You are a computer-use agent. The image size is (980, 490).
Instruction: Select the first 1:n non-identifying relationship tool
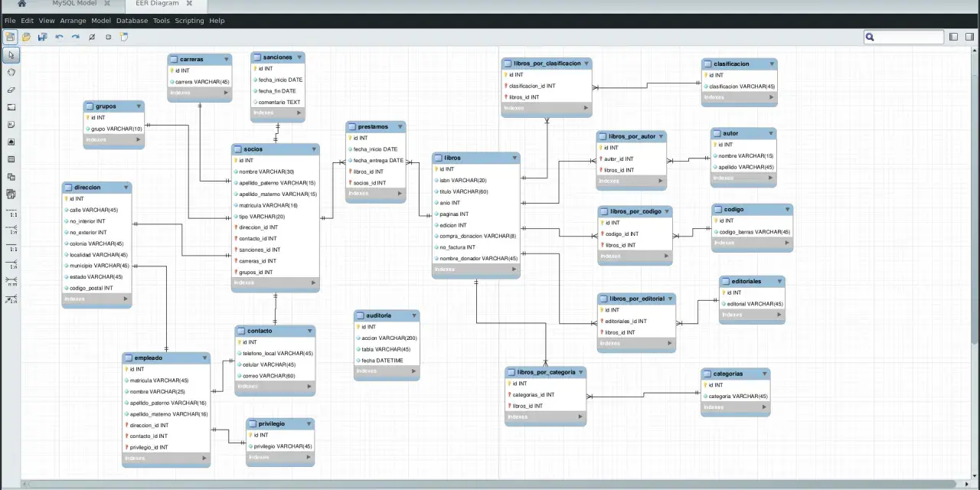point(13,230)
